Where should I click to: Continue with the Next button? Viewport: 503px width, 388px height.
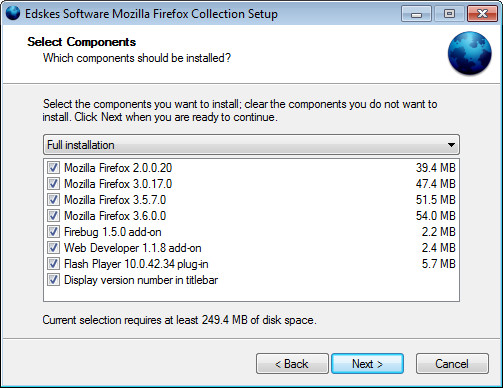[367, 364]
